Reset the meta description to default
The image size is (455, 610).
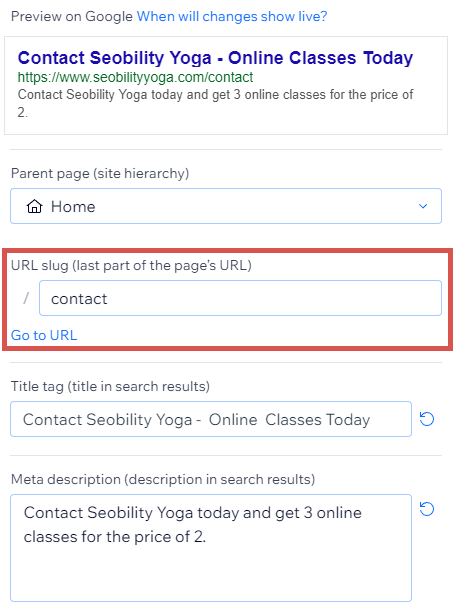coord(427,509)
